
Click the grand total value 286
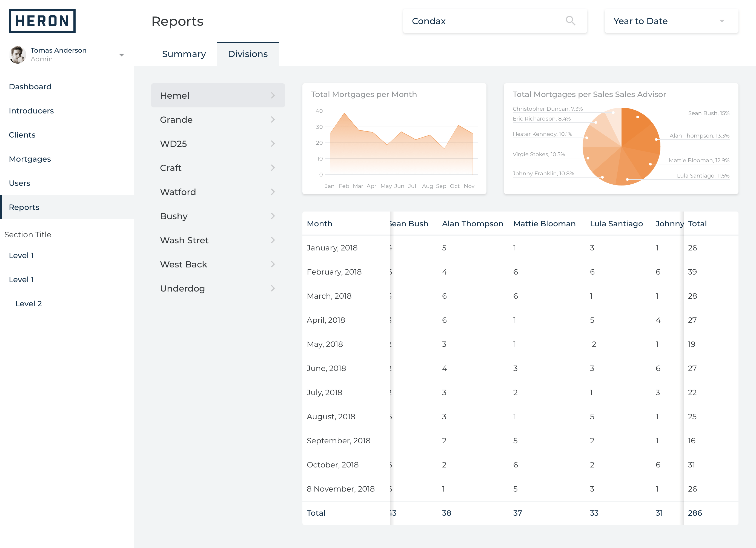tap(695, 513)
